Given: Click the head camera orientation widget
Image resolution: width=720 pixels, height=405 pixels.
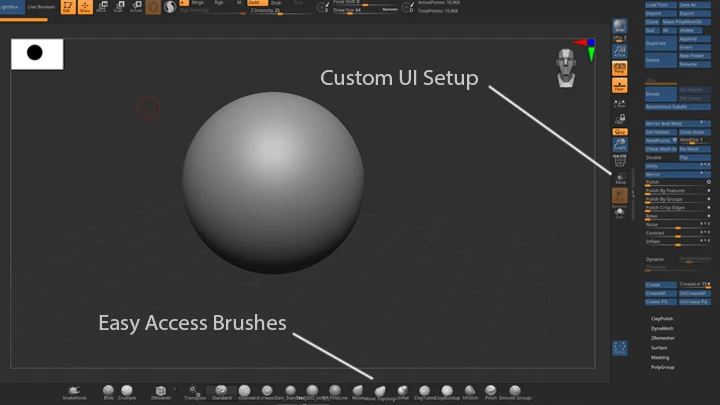Looking at the screenshot, I should point(566,68).
